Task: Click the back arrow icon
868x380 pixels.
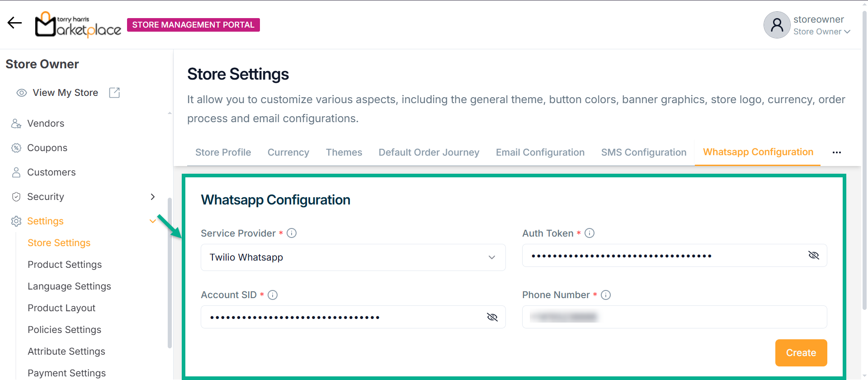Action: coord(14,23)
